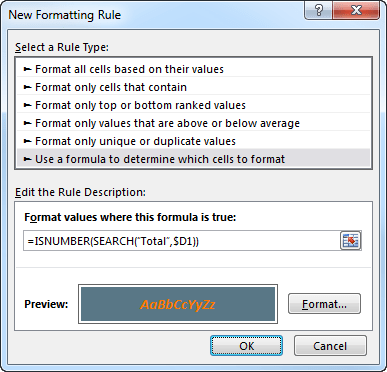The image size is (387, 372).
Task: Click the blue-gray preview color box
Action: pyautogui.click(x=178, y=304)
